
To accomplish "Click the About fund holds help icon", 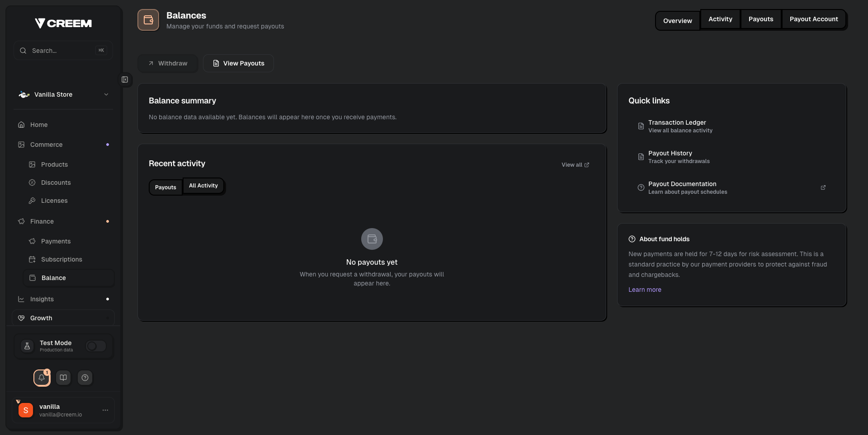I will [632, 239].
